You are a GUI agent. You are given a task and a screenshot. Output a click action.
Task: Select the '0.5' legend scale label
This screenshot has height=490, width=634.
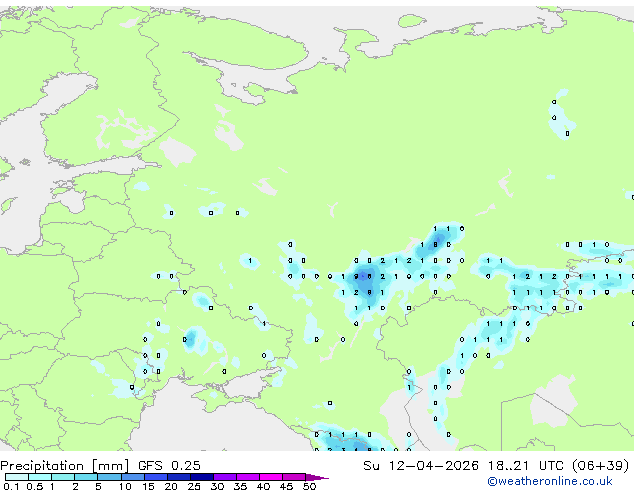click(35, 486)
